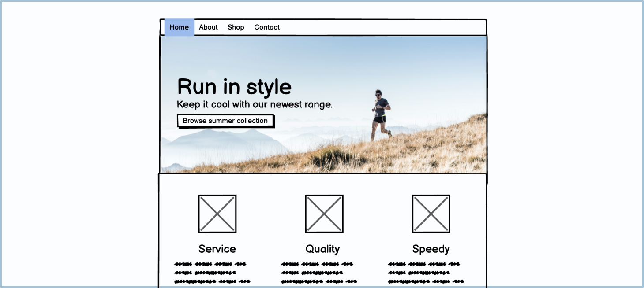Click the image placeholder above Speedy
This screenshot has height=288, width=644.
click(431, 214)
